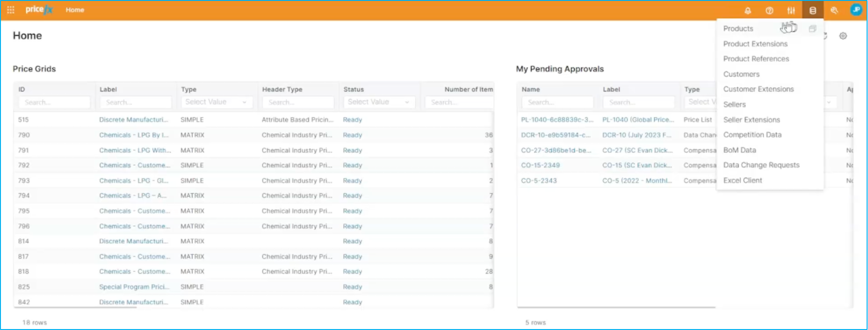Screen dimensions: 868x330
Task: Click Price List type cell
Action: 698,120
